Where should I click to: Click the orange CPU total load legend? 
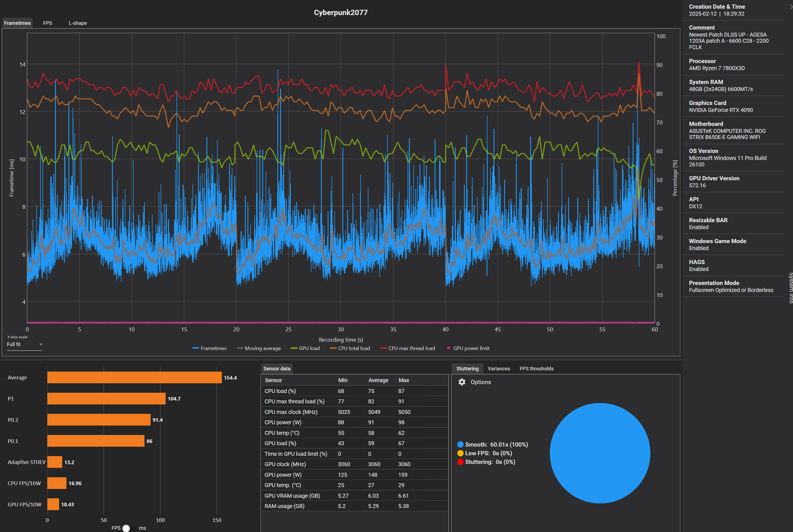tap(333, 348)
